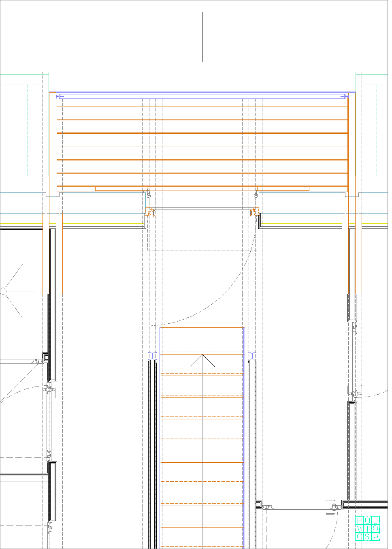Click the letter L logo cell
392x549 pixels.
click(x=375, y=521)
